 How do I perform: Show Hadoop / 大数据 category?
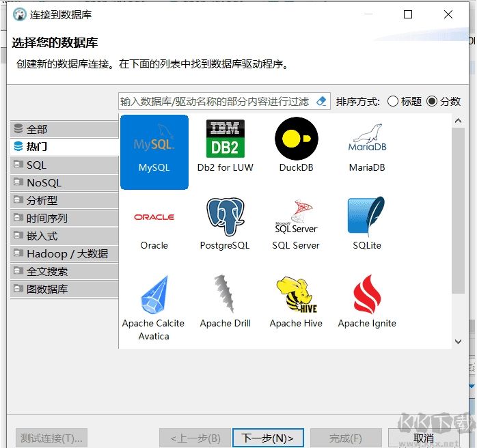click(64, 253)
